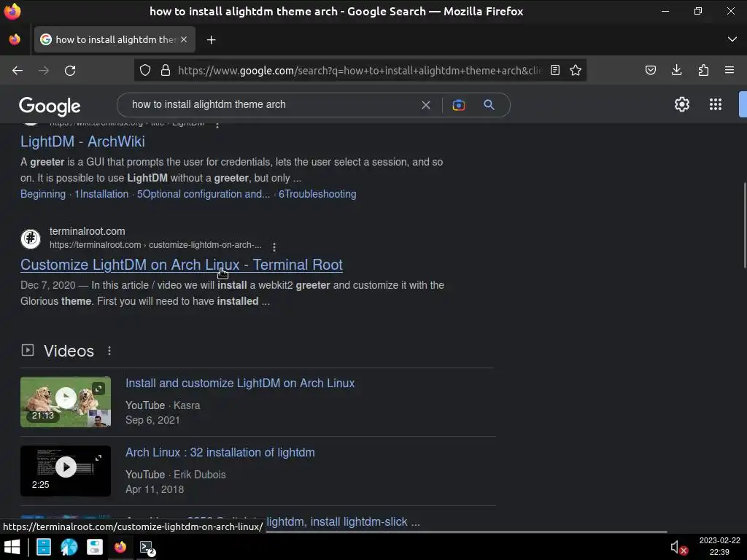Open Google quick settings gear
Viewport: 747px width, 560px height.
pyautogui.click(x=682, y=104)
